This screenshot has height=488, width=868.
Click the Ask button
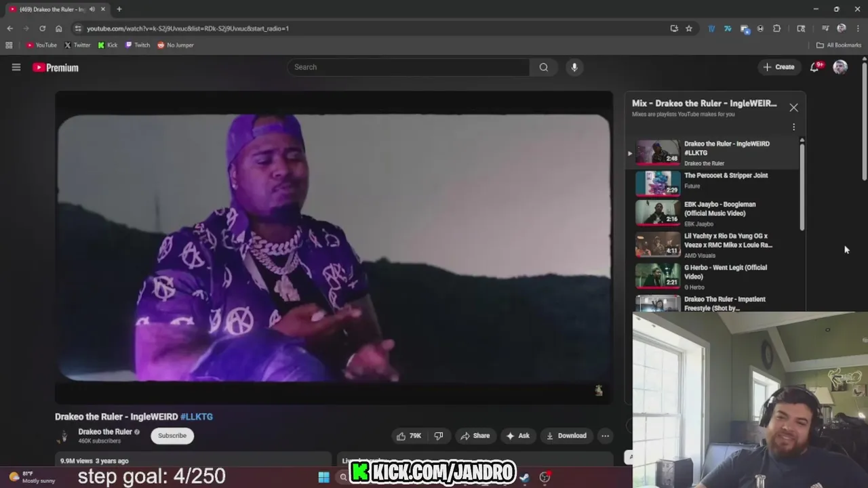tap(517, 436)
